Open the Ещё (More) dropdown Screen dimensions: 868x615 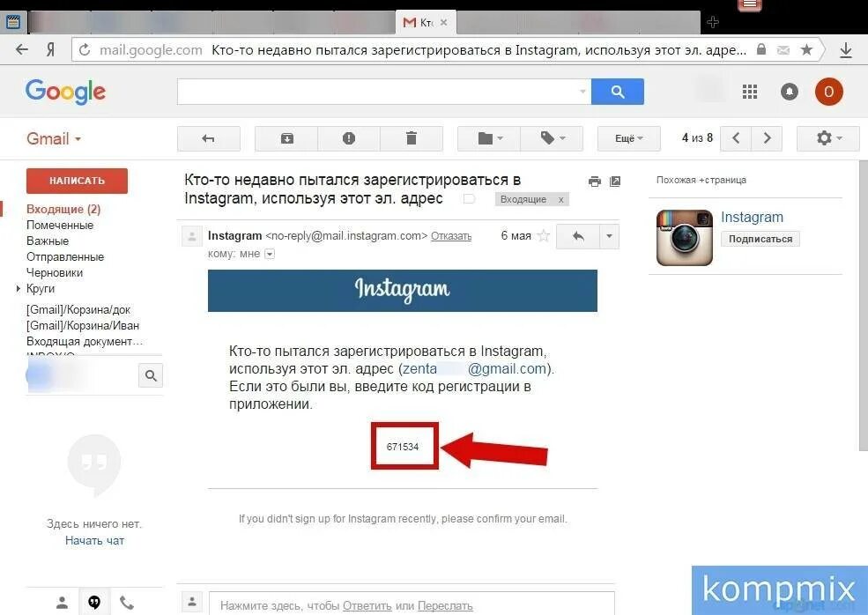pyautogui.click(x=629, y=138)
